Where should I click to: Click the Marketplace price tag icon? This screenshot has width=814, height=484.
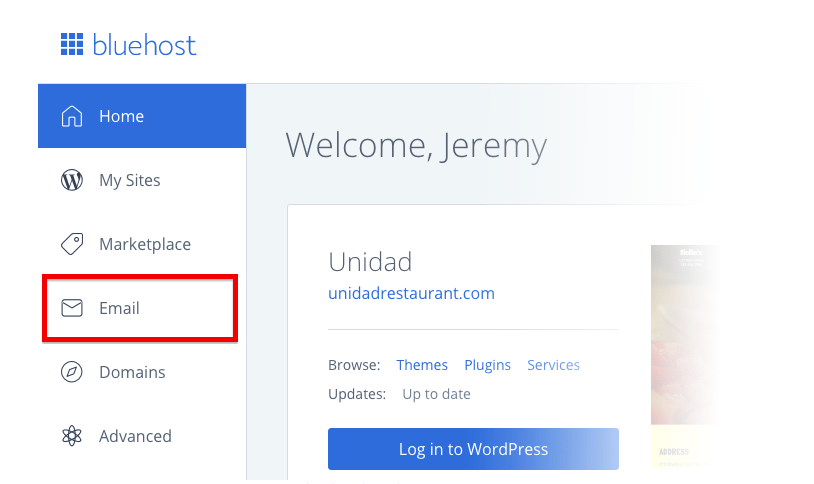tap(71, 244)
